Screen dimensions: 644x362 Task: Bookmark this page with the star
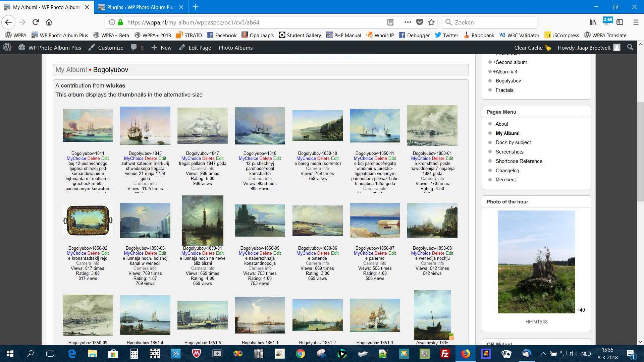point(431,22)
